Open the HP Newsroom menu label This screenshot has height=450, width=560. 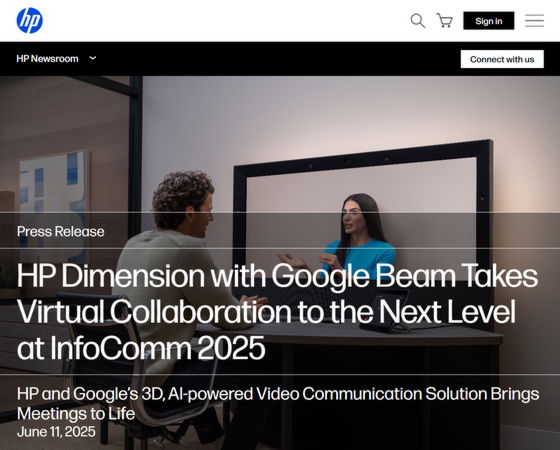coord(47,59)
